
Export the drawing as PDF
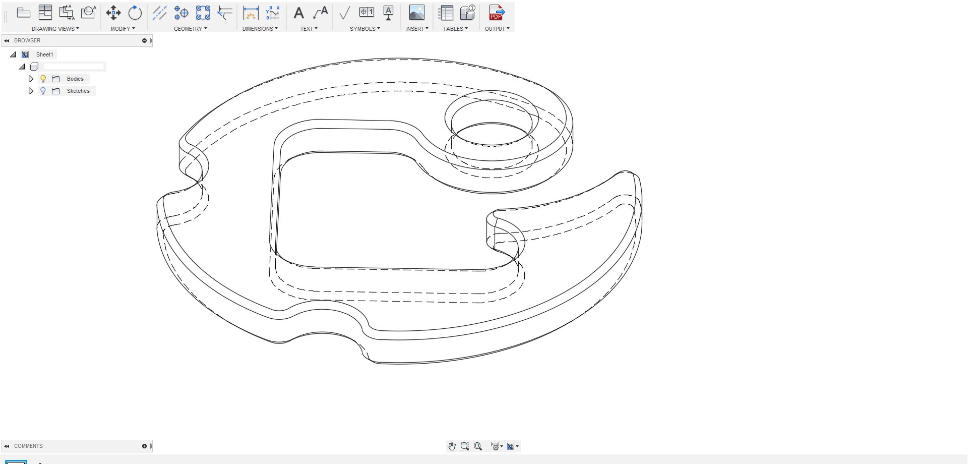pos(497,13)
